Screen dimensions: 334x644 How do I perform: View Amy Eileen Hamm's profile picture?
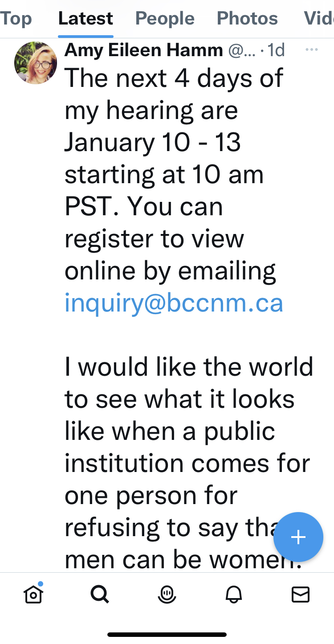coord(36,63)
